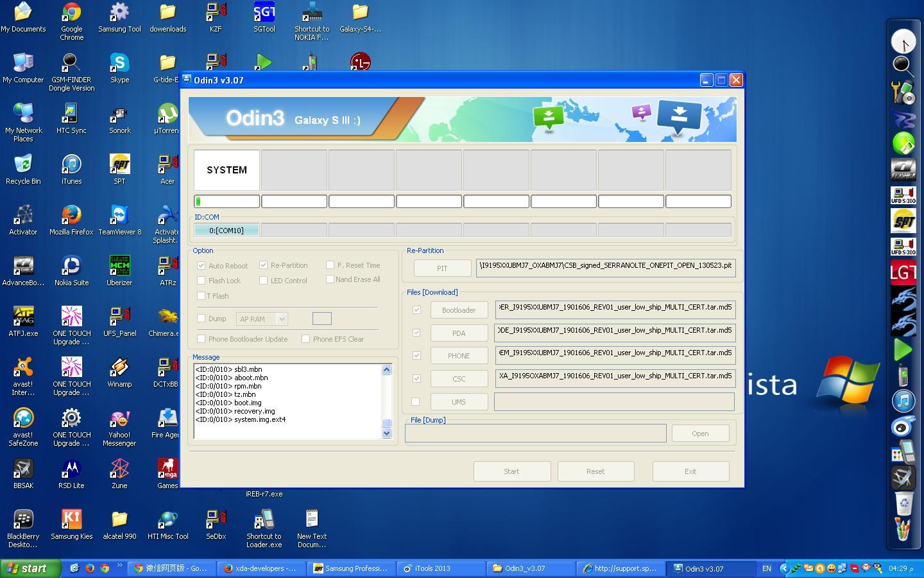Enable the T Flash checkbox
924x578 pixels.
(x=201, y=296)
